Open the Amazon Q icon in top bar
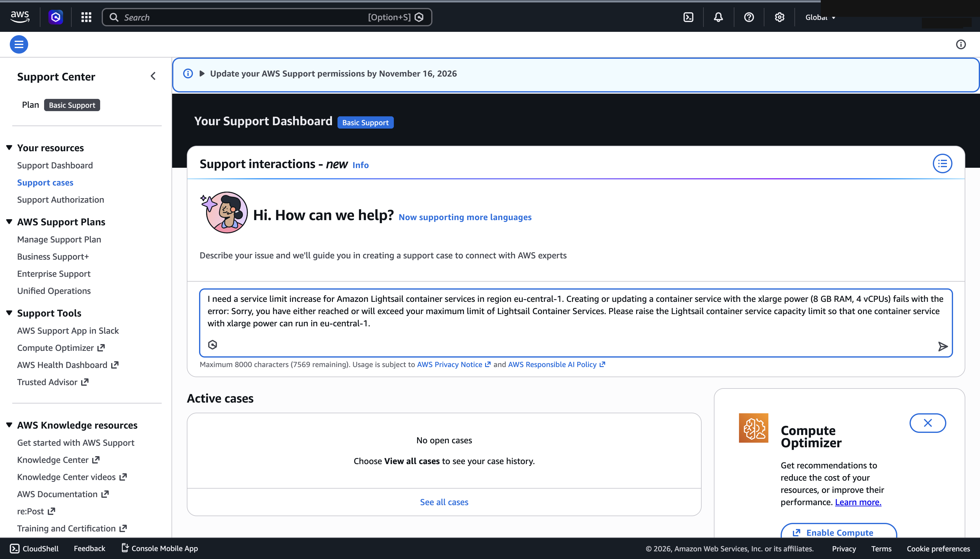Image resolution: width=980 pixels, height=559 pixels. click(x=56, y=17)
